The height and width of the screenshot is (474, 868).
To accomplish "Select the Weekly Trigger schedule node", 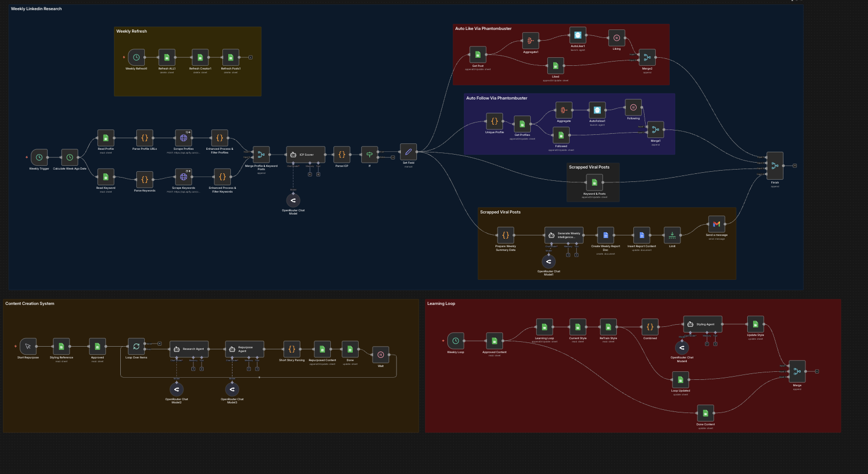I will (x=39, y=157).
